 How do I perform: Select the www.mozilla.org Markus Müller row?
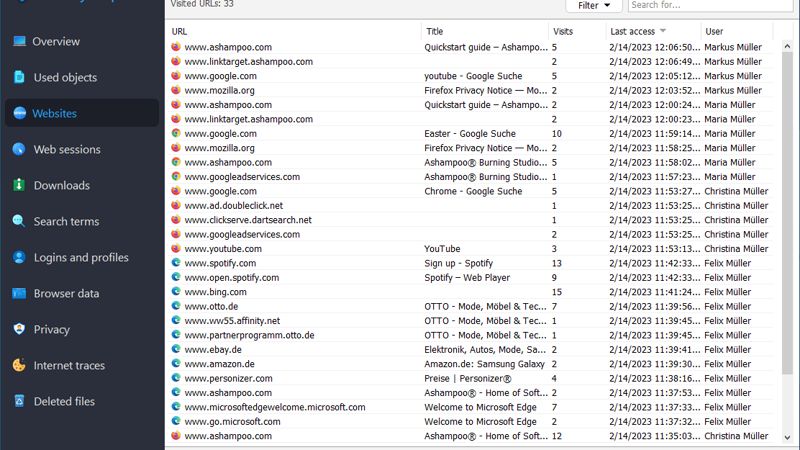pyautogui.click(x=472, y=90)
